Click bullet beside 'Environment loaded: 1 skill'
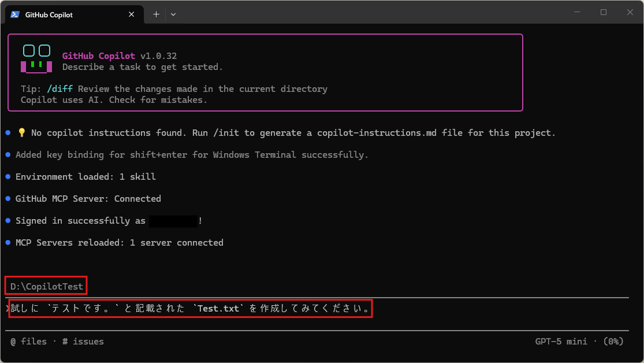The height and width of the screenshot is (363, 644). tap(8, 177)
